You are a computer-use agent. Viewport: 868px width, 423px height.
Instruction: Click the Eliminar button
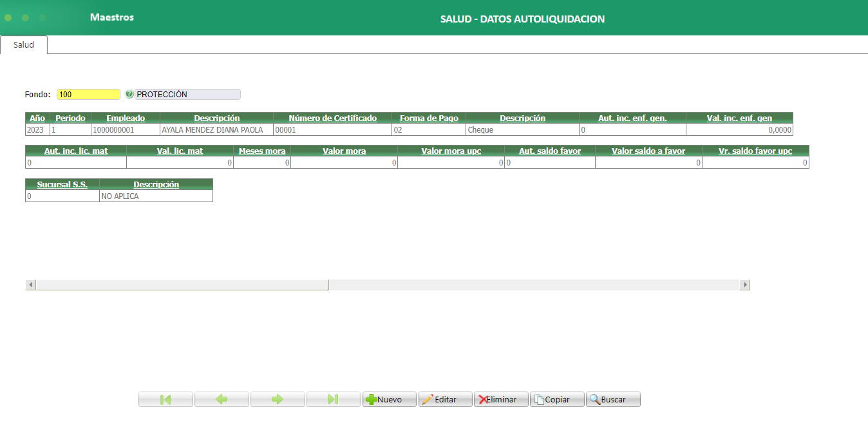502,400
